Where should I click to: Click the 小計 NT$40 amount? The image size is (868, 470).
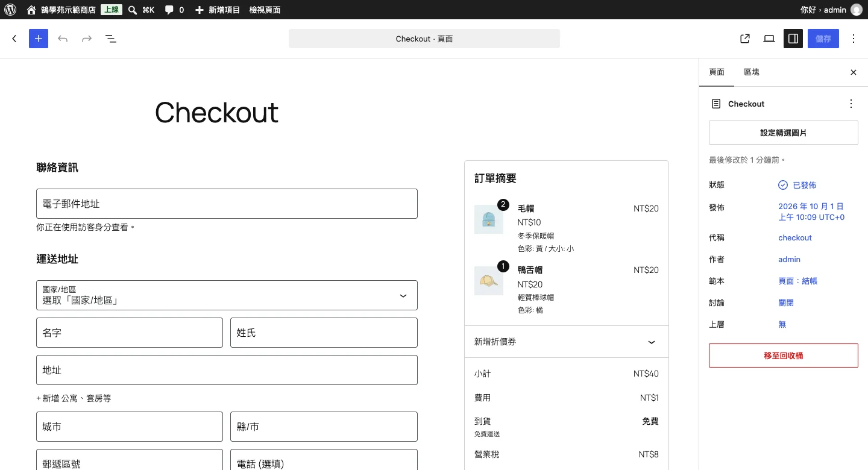(x=646, y=374)
